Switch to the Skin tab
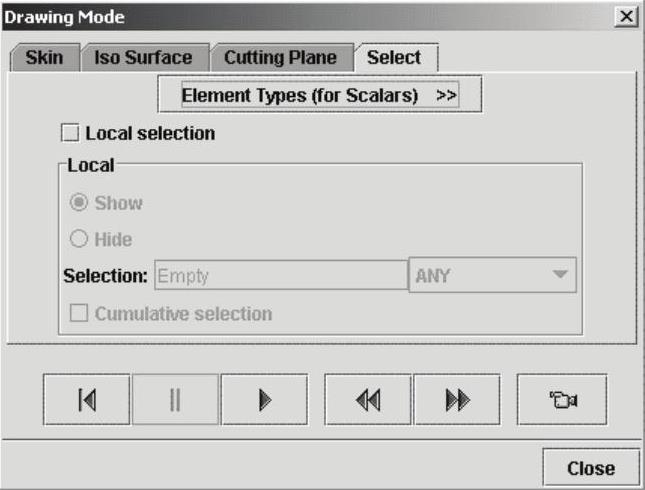The height and width of the screenshot is (490, 645). pyautogui.click(x=43, y=58)
